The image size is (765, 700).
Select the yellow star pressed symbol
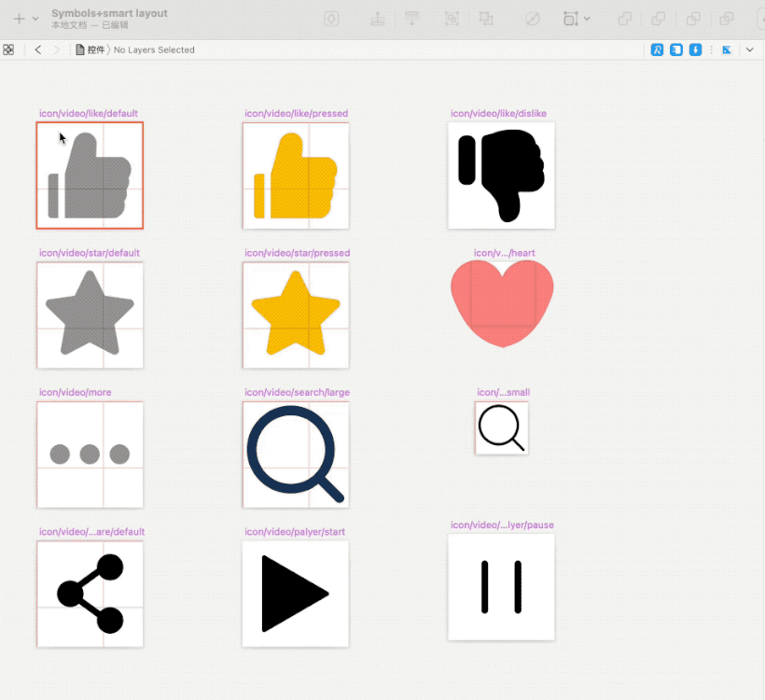(x=296, y=315)
